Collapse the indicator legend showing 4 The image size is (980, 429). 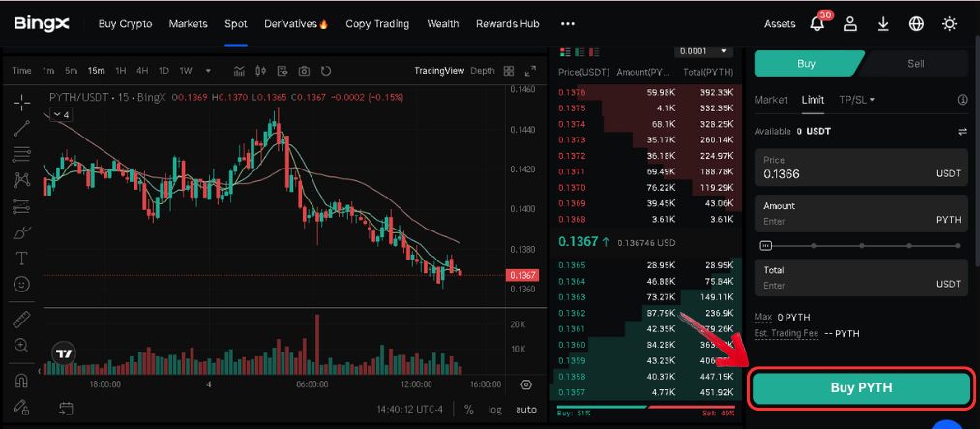pos(61,115)
